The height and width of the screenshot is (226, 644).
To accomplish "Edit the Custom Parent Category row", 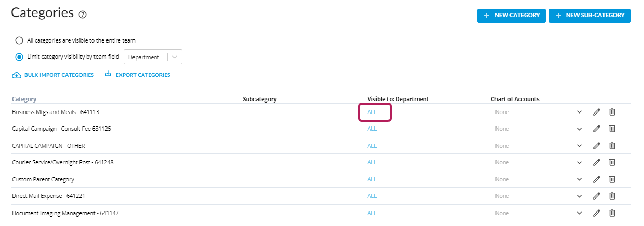I will pos(597,179).
